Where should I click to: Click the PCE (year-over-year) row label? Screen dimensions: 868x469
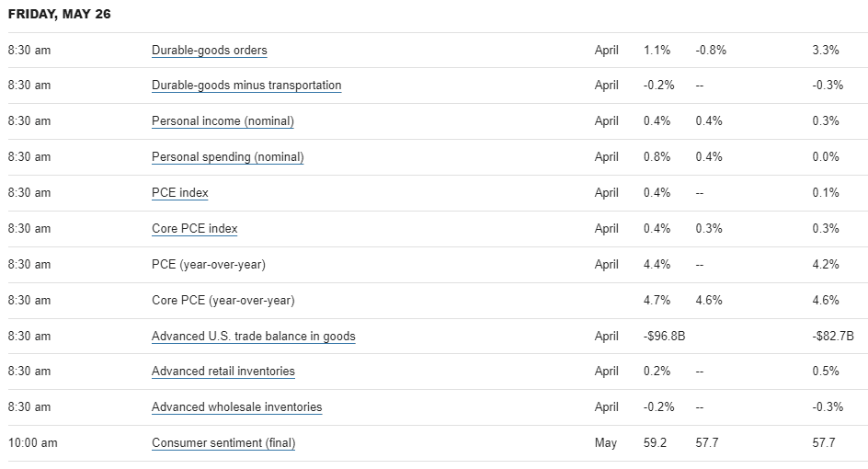(x=208, y=264)
